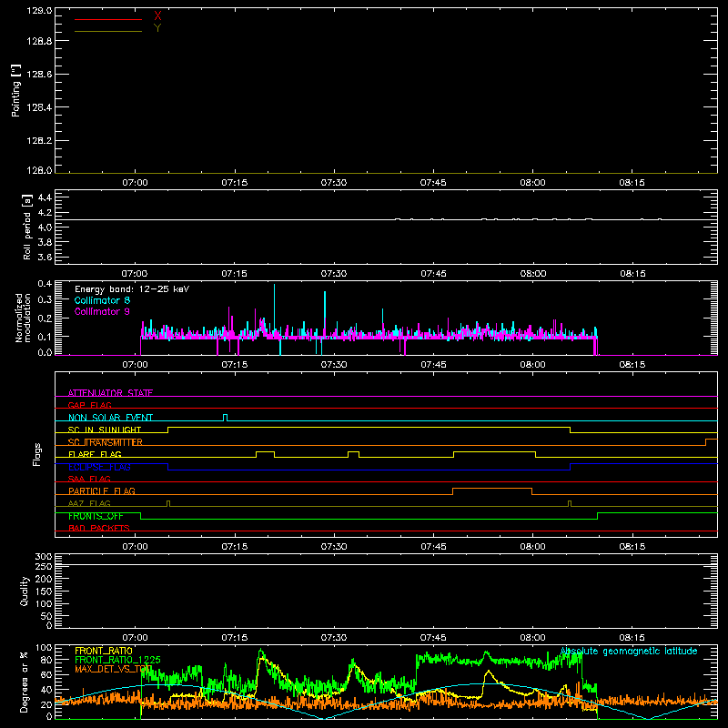Click the 'Roll period [s]' axis title

pos(27,227)
